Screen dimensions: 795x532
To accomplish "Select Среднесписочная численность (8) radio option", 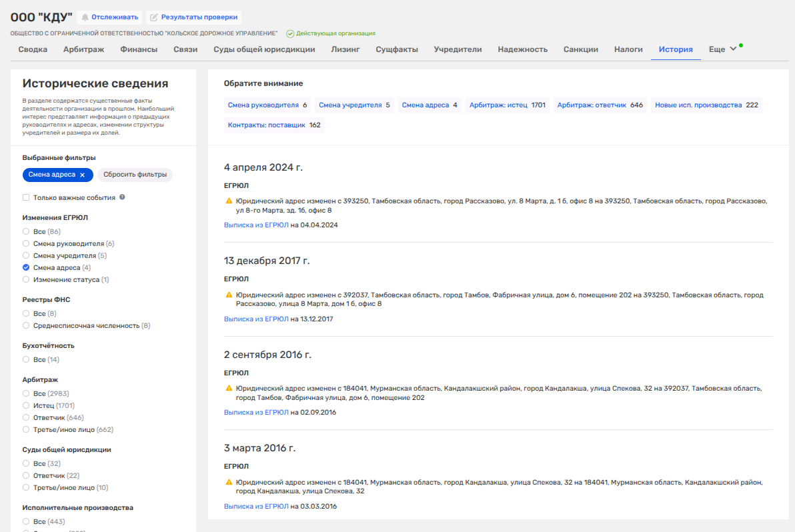I will click(x=26, y=326).
